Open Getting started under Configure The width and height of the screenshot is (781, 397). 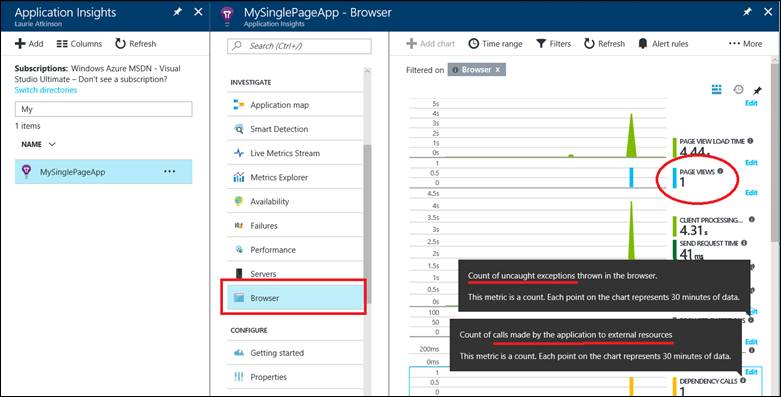click(x=295, y=353)
